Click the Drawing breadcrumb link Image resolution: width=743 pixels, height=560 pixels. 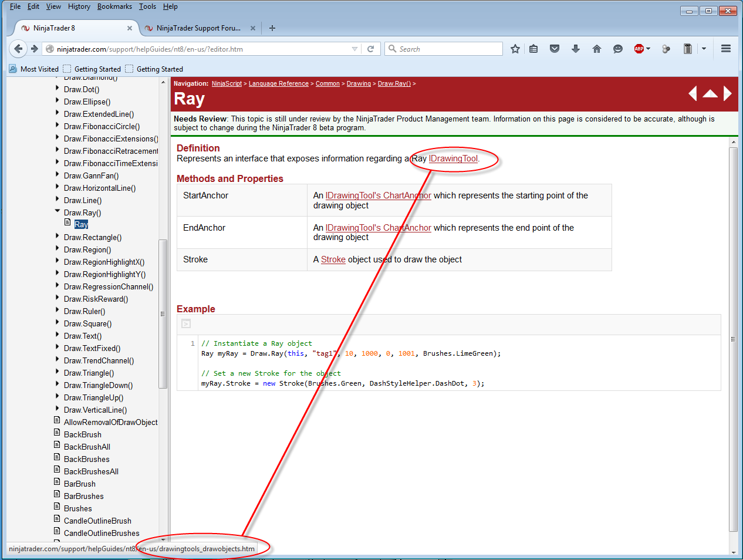pyautogui.click(x=359, y=84)
